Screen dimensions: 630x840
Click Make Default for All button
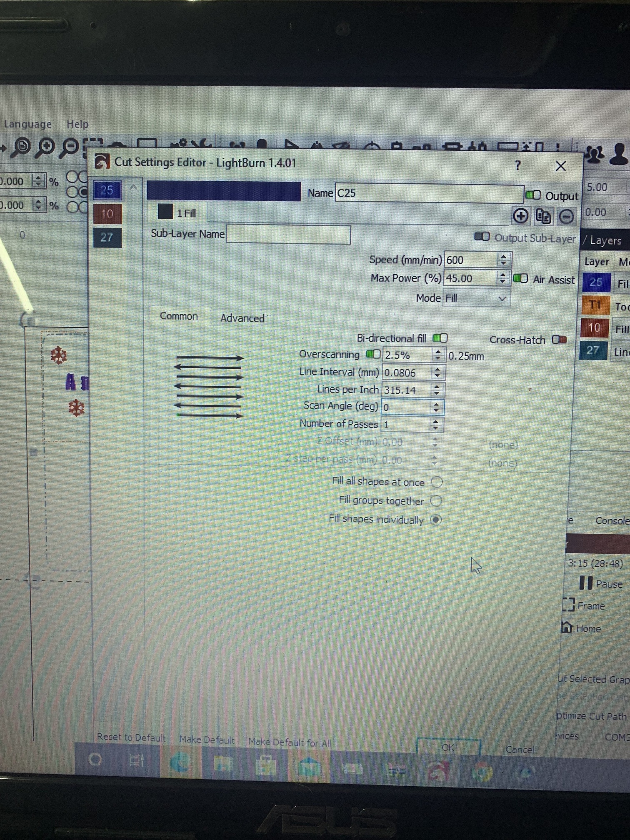coord(290,742)
